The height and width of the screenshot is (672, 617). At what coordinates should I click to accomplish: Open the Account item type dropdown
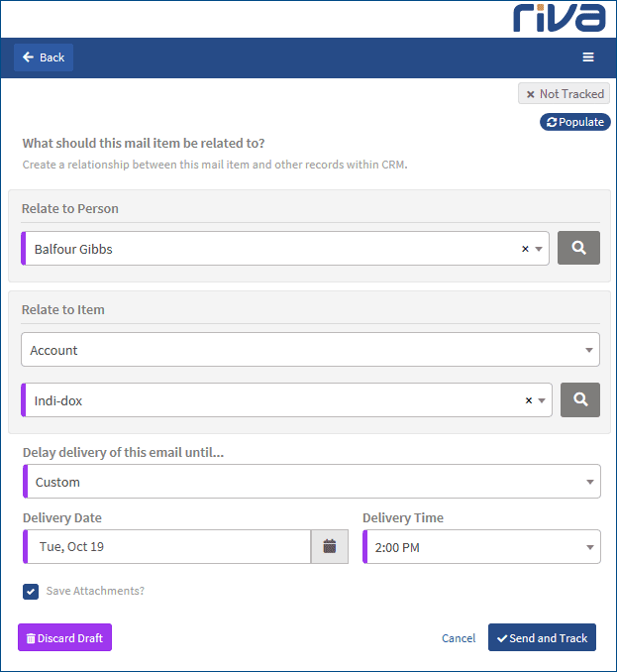310,350
